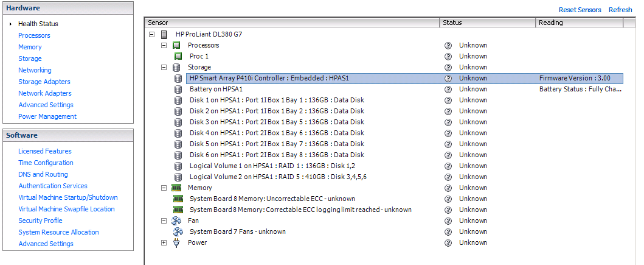The image size is (644, 265).
Task: Open Storage Adapters in Hardware menu
Action: [x=44, y=82]
